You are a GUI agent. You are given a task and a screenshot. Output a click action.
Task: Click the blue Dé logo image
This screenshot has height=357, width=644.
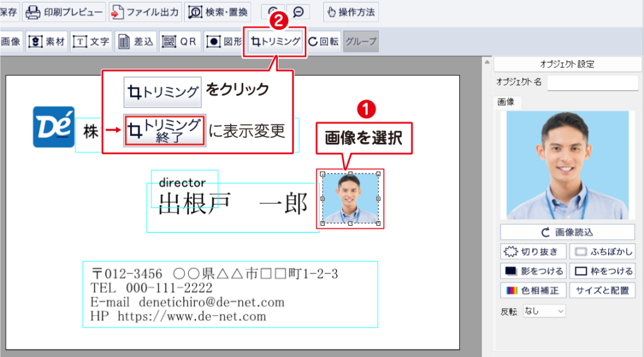[x=54, y=127]
